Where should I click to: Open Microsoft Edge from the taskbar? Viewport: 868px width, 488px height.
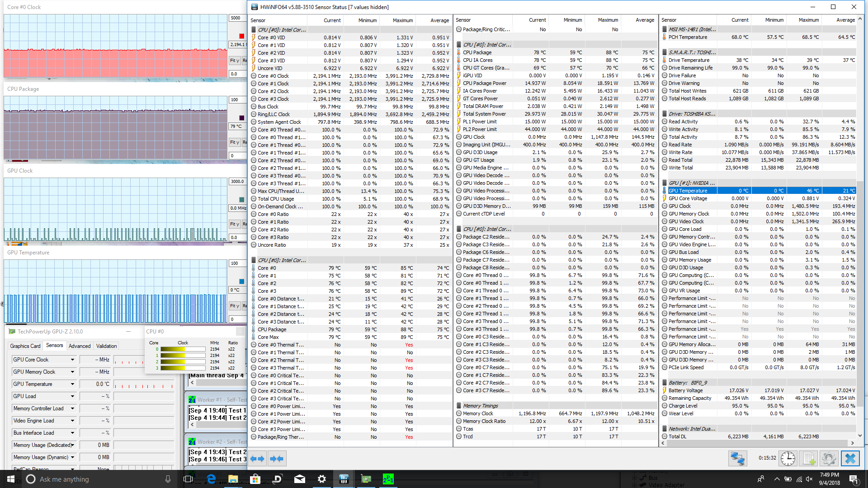pyautogui.click(x=211, y=479)
